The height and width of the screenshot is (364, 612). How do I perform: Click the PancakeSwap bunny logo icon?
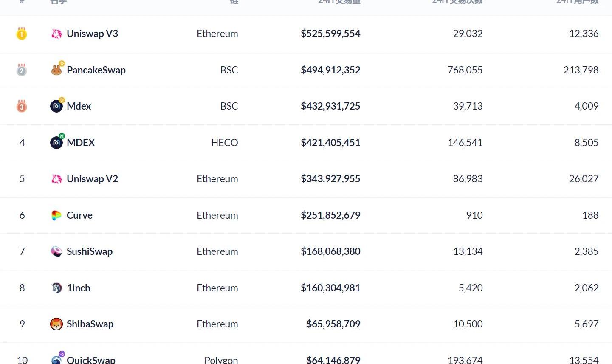click(x=56, y=70)
